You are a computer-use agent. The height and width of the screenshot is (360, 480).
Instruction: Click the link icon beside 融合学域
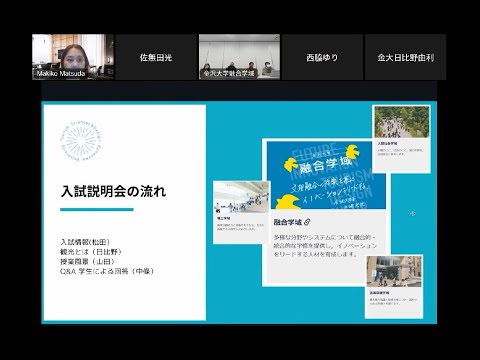point(307,222)
